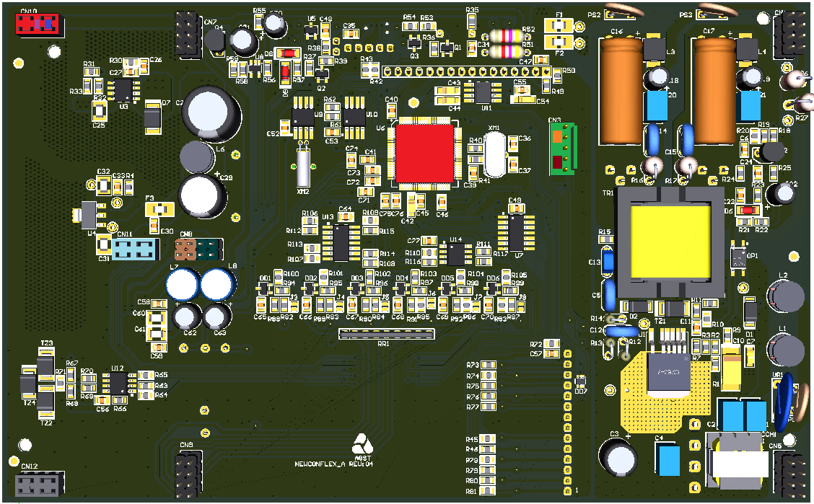The image size is (814, 504).
Task: Select the C29 electrolytic capacitor
Action: pos(203,195)
